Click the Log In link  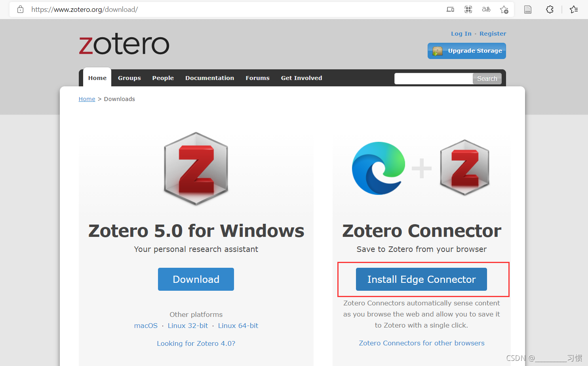(461, 34)
